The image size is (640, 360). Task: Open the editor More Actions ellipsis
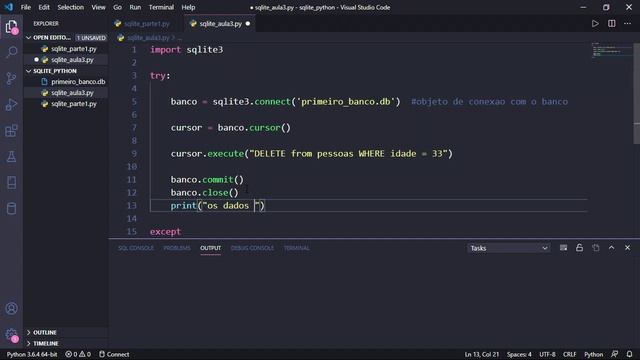tap(627, 24)
